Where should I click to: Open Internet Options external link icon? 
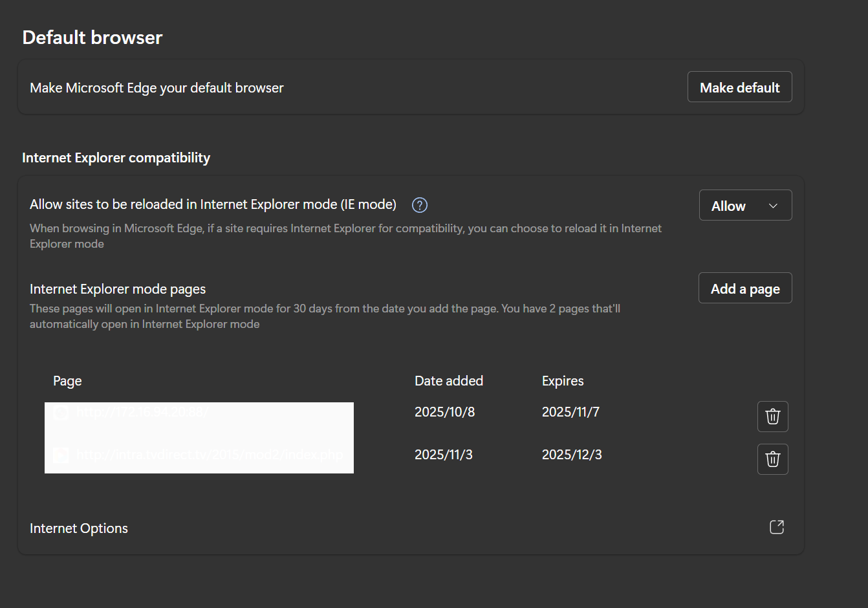click(776, 527)
